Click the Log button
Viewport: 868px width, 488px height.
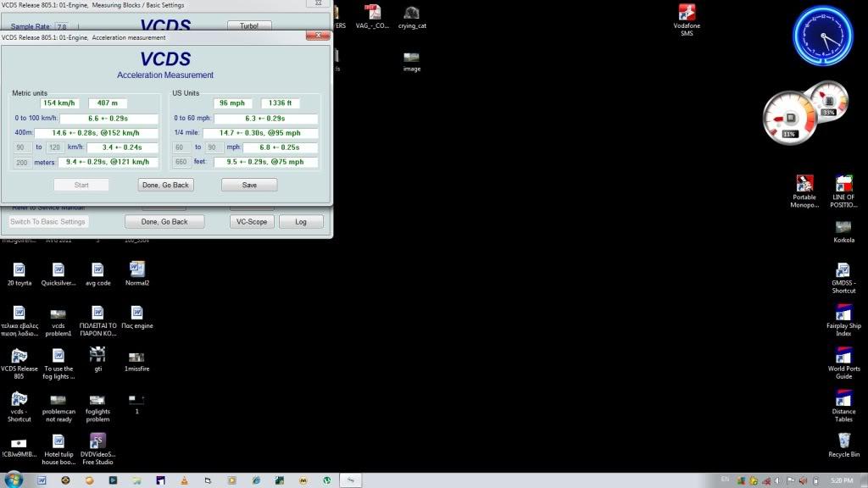pyautogui.click(x=301, y=221)
